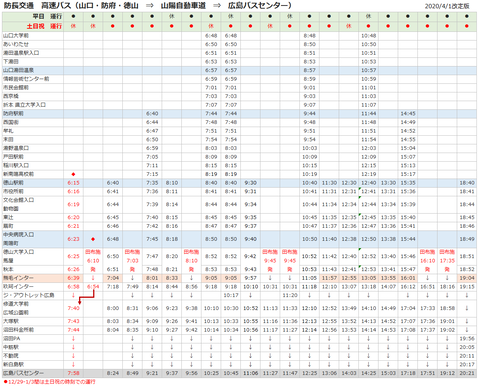Click the 9:30 time at 徳山駅前

click(x=250, y=183)
